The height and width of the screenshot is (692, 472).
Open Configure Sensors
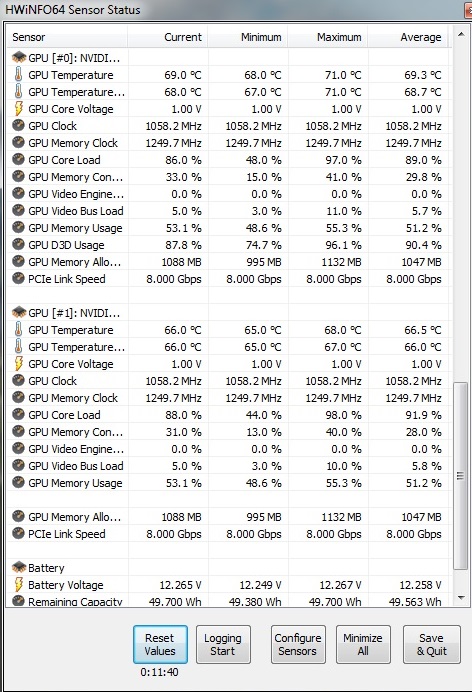coord(298,644)
